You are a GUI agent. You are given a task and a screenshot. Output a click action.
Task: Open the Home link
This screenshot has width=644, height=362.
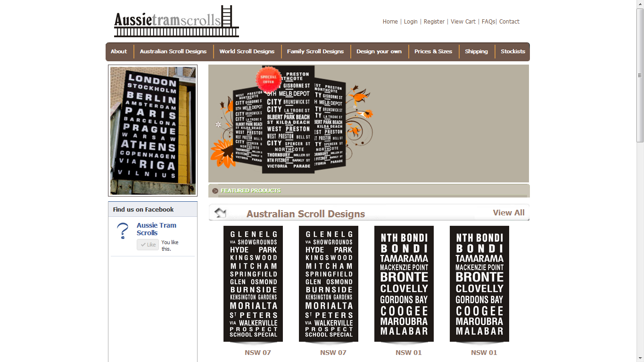pos(390,22)
